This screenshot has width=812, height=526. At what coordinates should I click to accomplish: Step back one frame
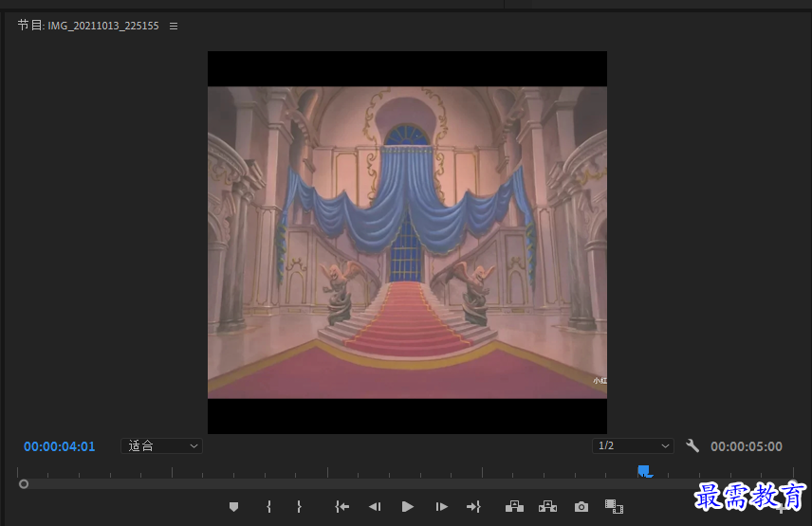tap(375, 507)
